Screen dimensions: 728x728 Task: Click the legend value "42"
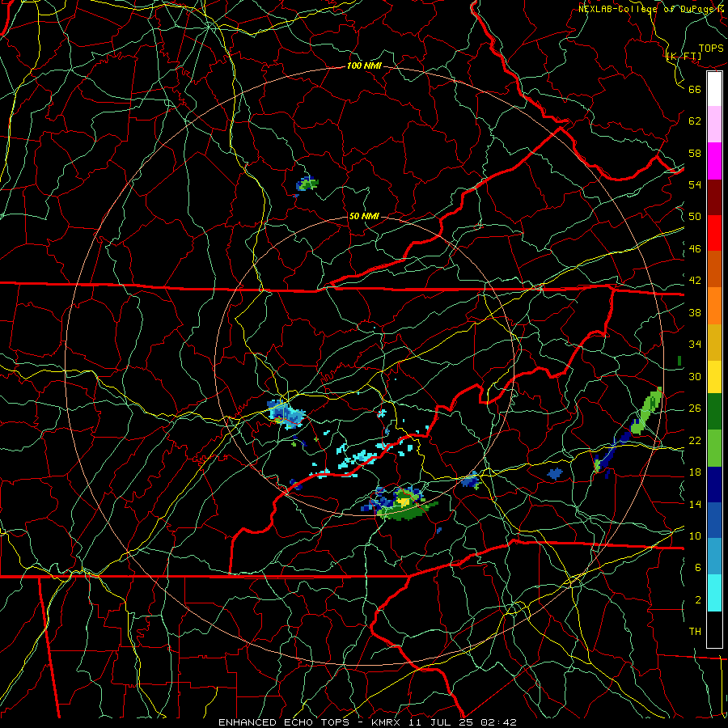pos(695,281)
